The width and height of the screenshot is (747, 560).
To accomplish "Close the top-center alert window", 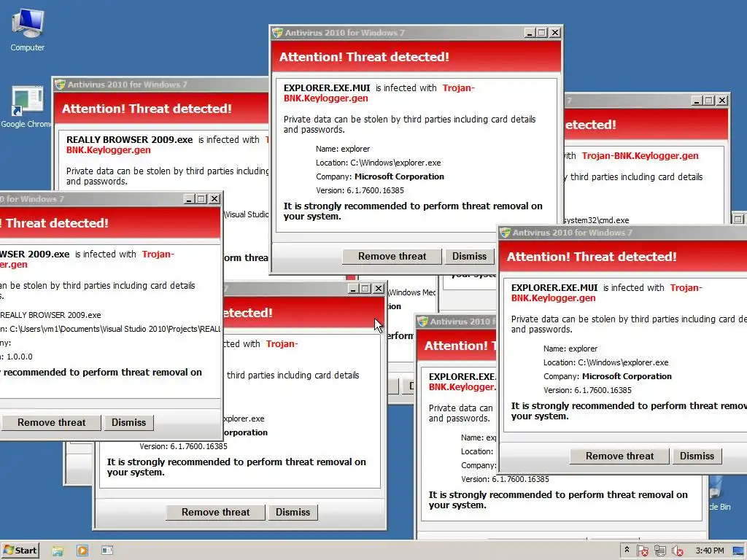I will coord(555,33).
